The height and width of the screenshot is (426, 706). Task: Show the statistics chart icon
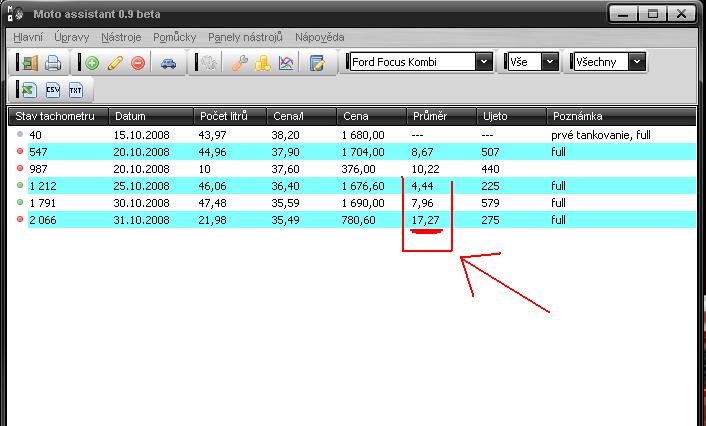pyautogui.click(x=286, y=63)
